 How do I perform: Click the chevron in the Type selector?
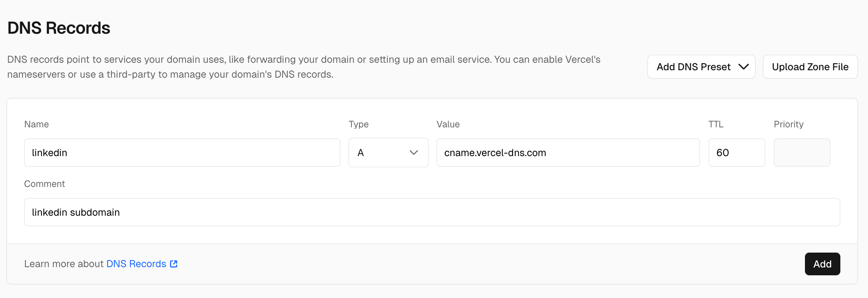[x=414, y=153]
